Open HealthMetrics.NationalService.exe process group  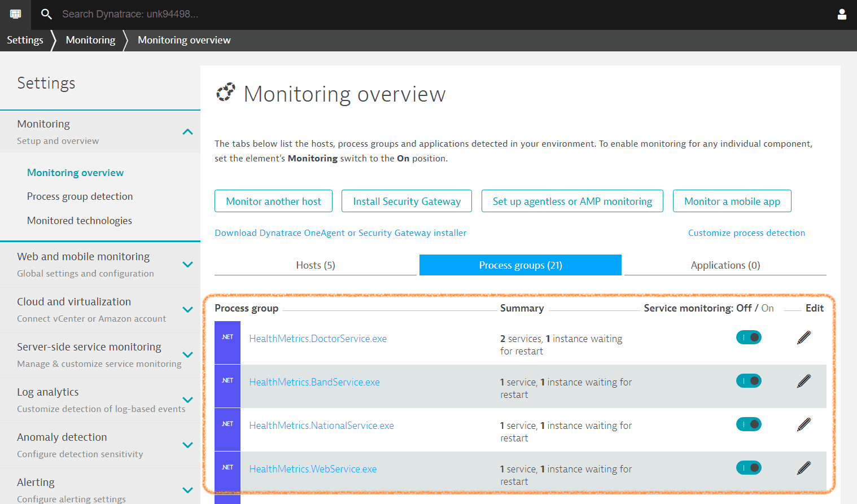point(321,426)
